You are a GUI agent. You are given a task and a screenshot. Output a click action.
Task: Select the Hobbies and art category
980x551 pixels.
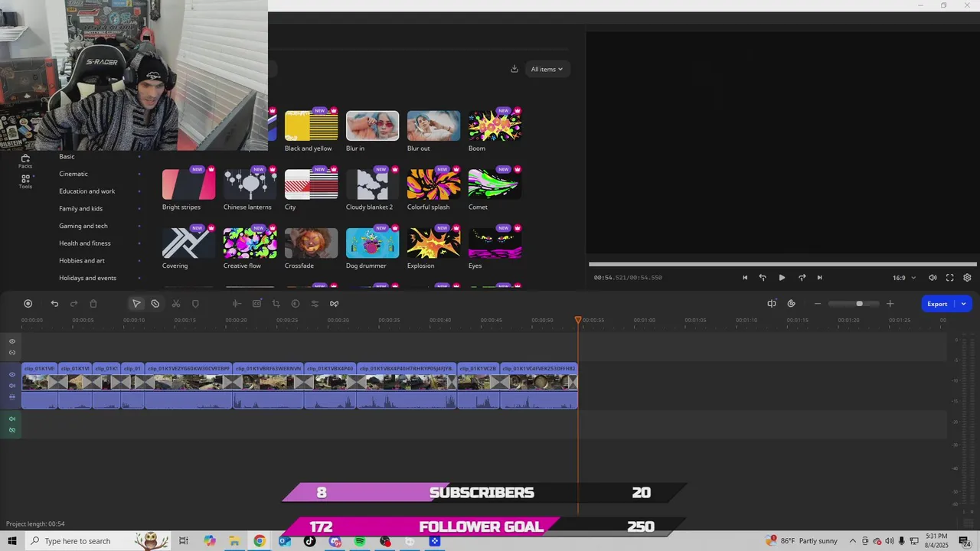pos(82,260)
